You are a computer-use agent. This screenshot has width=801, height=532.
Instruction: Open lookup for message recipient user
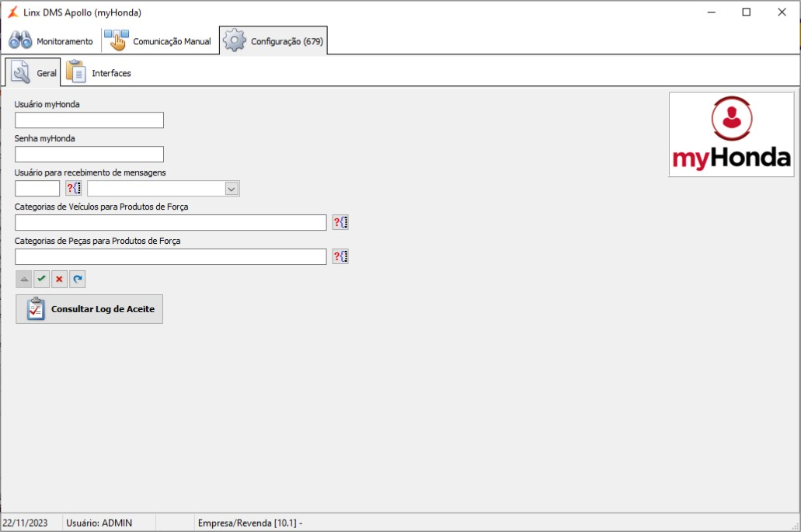74,189
